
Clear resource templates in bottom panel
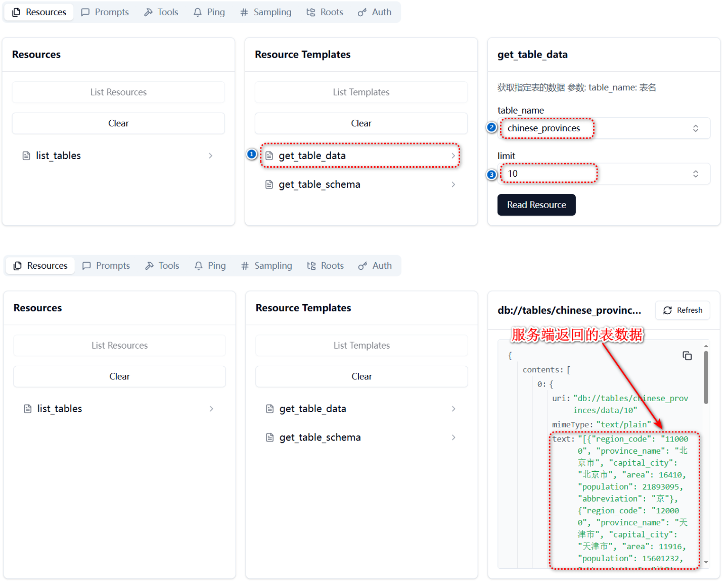point(361,376)
